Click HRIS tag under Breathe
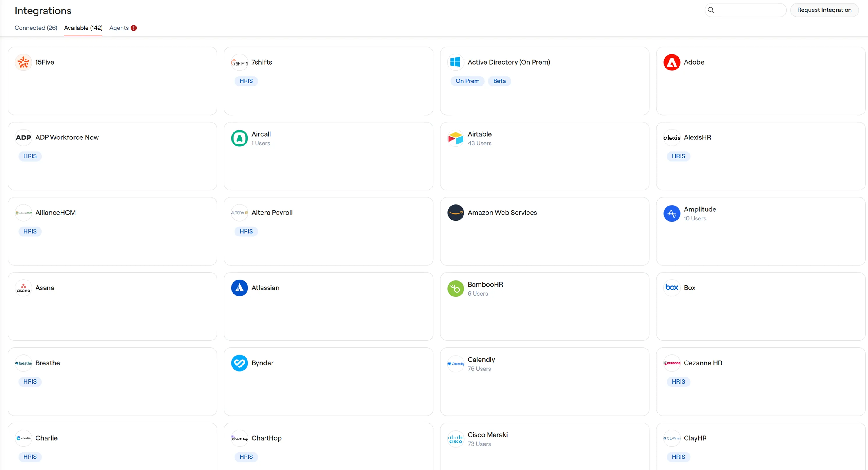The height and width of the screenshot is (470, 868). 30,382
